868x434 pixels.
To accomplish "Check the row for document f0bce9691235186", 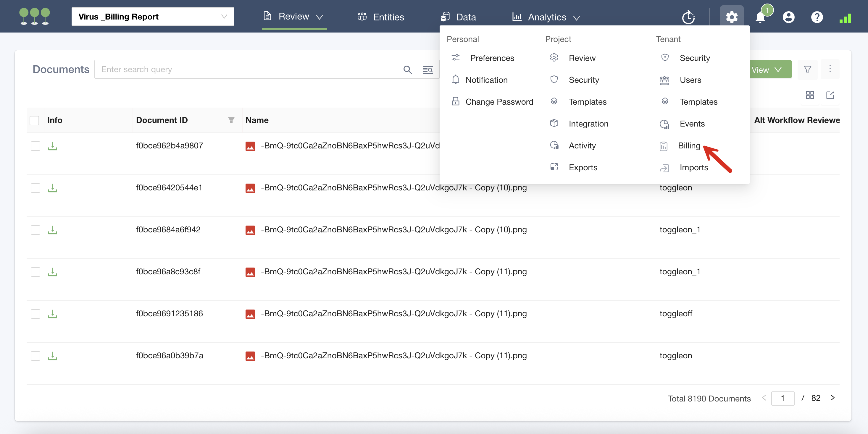I will pyautogui.click(x=36, y=314).
